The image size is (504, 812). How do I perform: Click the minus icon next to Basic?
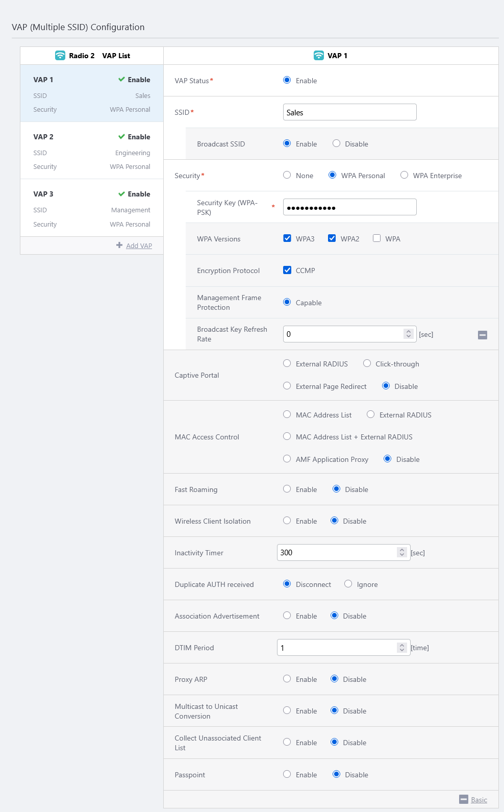pyautogui.click(x=463, y=799)
